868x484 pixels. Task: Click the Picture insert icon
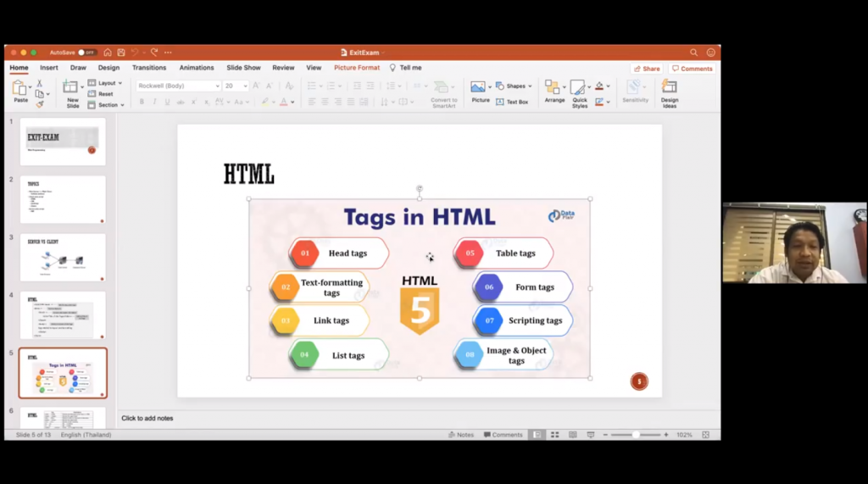480,88
